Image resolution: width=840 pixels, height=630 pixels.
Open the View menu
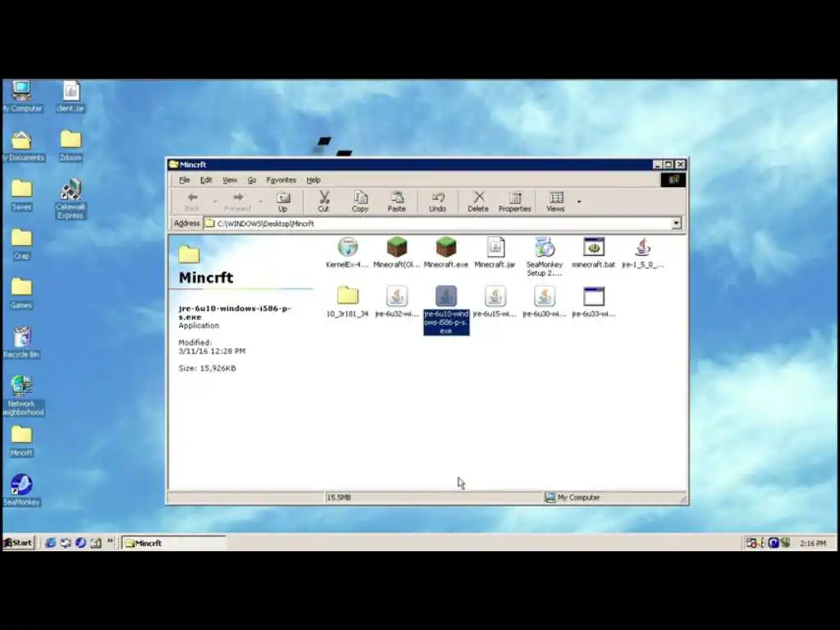click(230, 180)
